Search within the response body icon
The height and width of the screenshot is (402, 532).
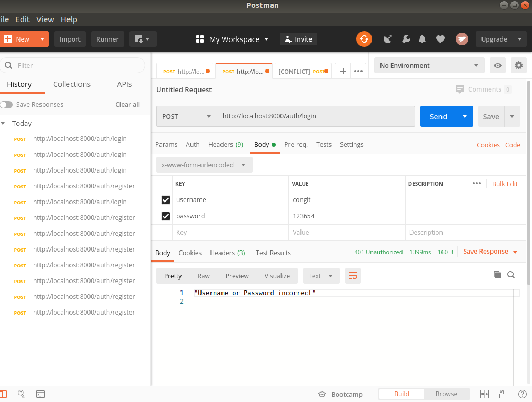point(511,275)
